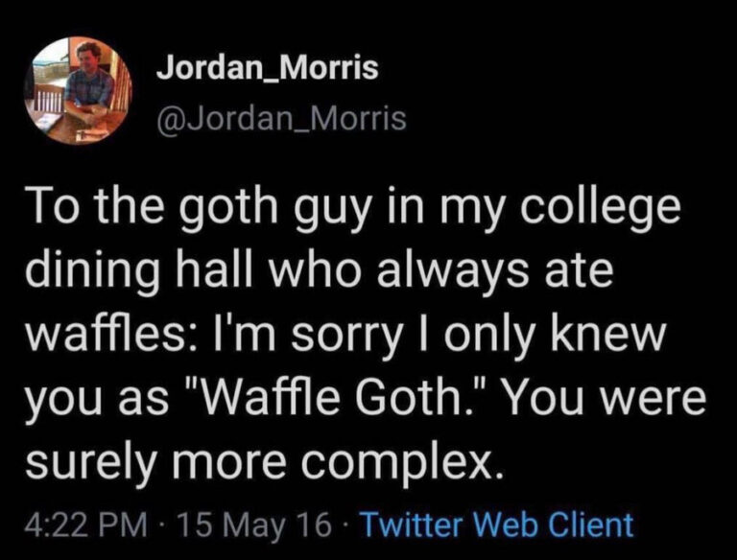Click the Twitter Web Client source link
Screen dimensions: 737x560
(496, 525)
